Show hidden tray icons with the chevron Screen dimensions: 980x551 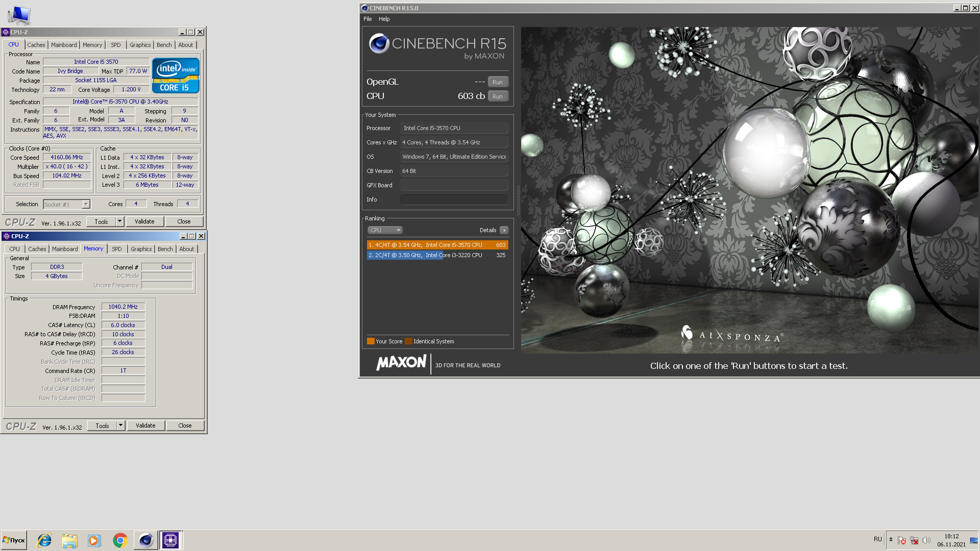891,540
